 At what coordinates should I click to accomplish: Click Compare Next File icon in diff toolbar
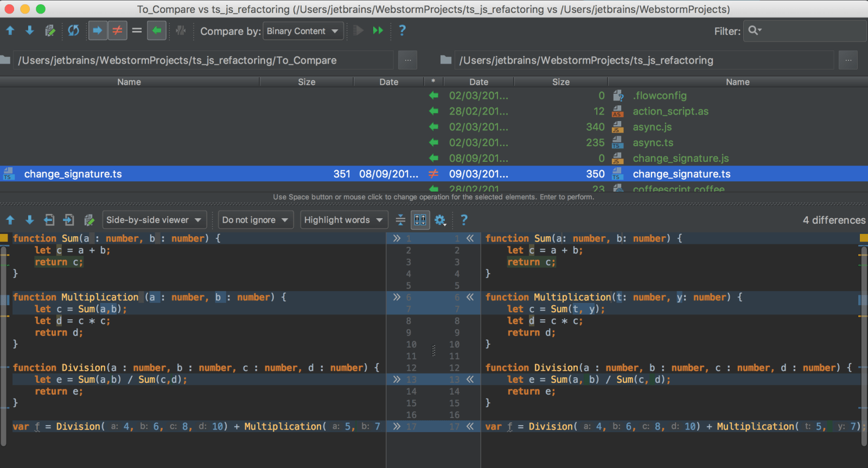69,220
